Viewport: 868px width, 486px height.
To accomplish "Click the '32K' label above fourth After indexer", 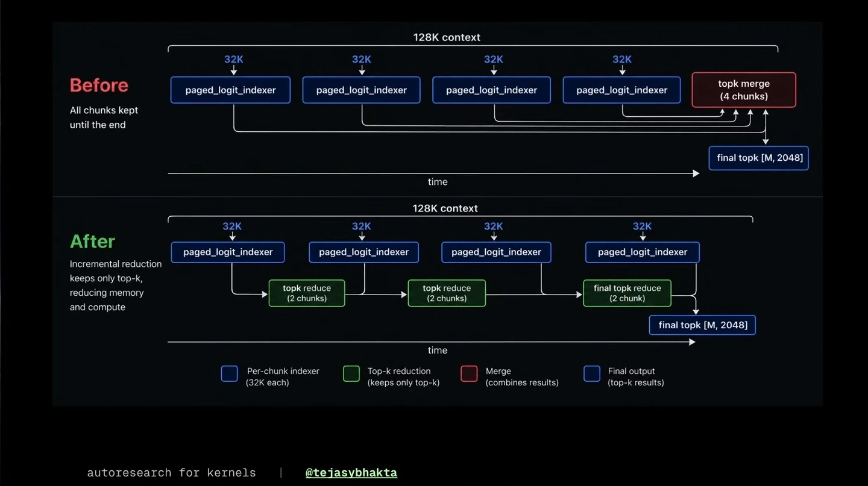I will tap(642, 226).
